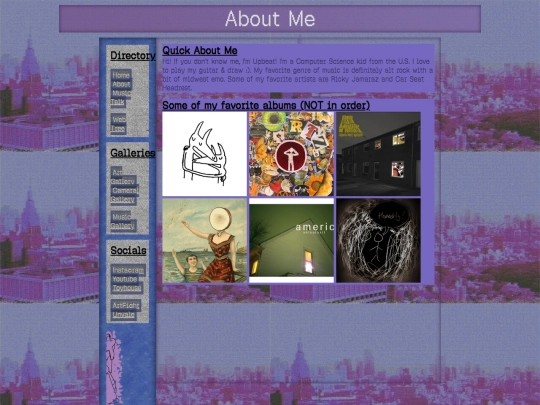Screen dimensions: 540x405
Task: Click the Galleries sidebar heading
Action: (133, 153)
